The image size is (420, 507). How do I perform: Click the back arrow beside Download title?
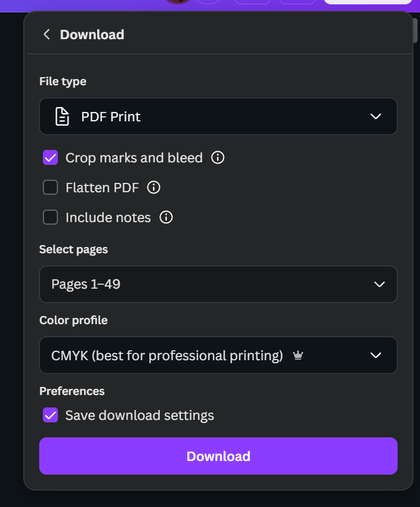[x=47, y=35]
